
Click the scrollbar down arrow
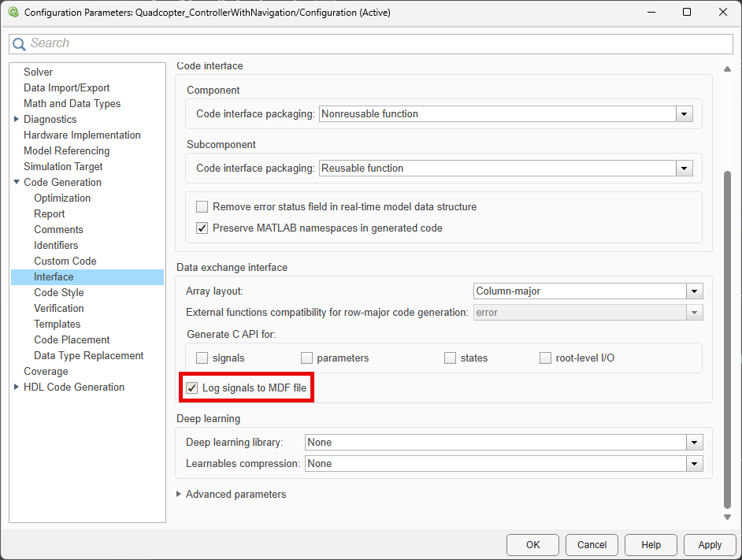[x=727, y=517]
